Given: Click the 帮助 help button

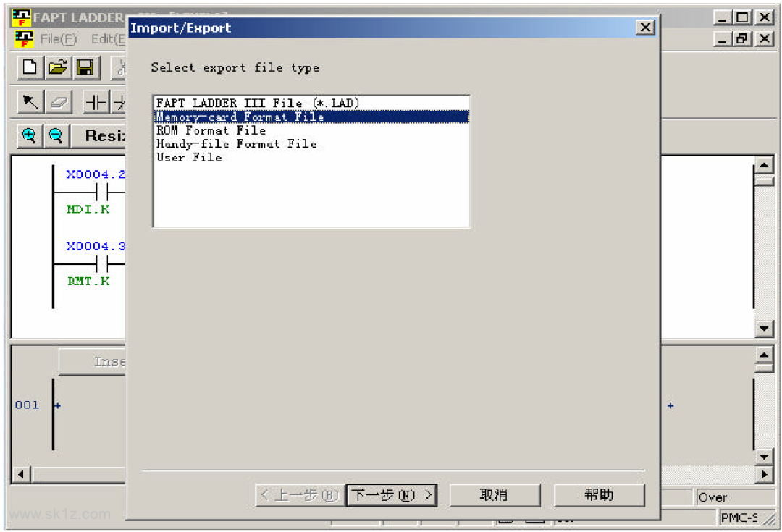Looking at the screenshot, I should tap(599, 495).
